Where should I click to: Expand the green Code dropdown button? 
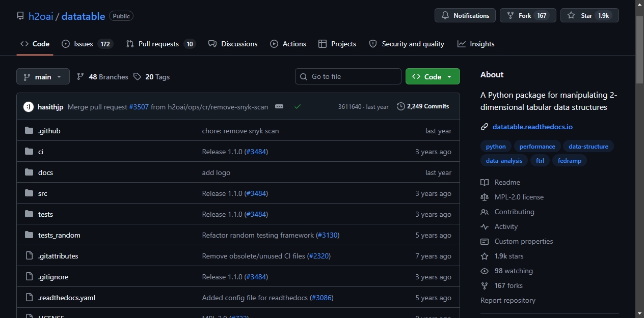[x=433, y=76]
